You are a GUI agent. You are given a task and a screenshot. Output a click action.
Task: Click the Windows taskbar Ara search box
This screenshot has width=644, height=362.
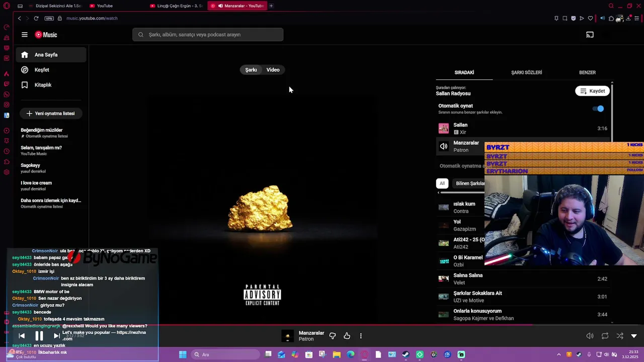coord(226,354)
